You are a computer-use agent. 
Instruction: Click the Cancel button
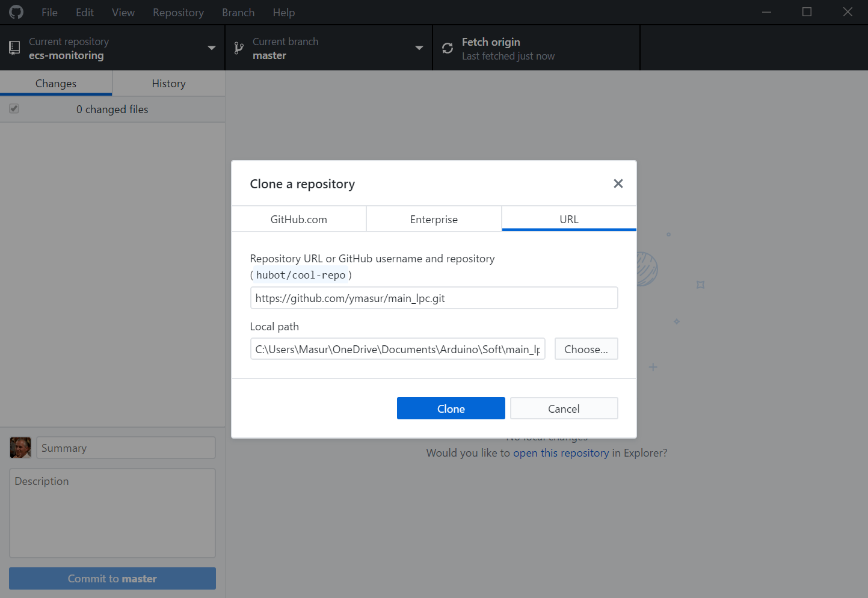point(564,408)
